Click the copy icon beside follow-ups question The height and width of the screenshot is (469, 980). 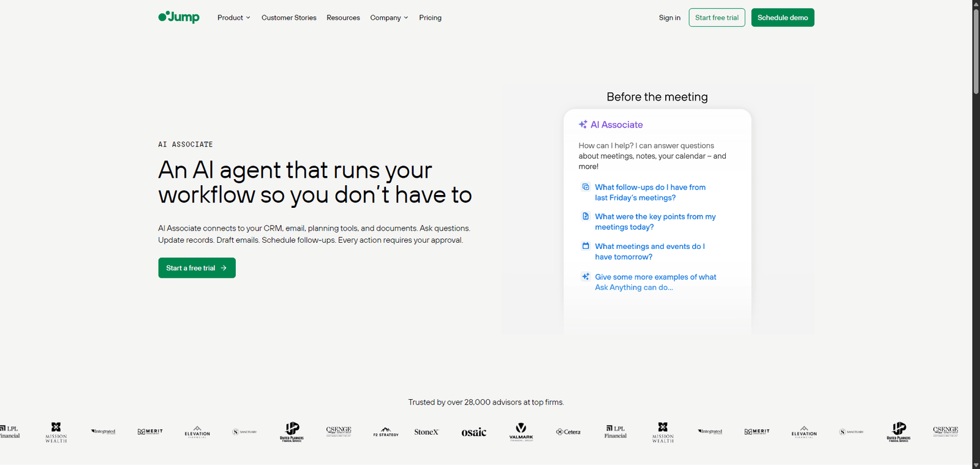(586, 187)
